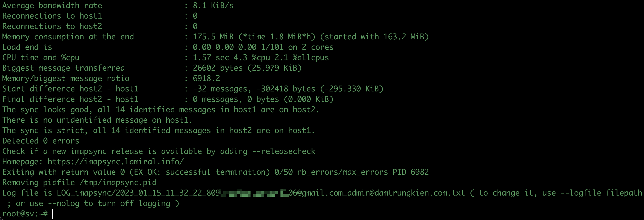Image resolution: width=644 pixels, height=220 pixels.
Task: Click the 175.5 MiB memory value
Action: [x=213, y=37]
